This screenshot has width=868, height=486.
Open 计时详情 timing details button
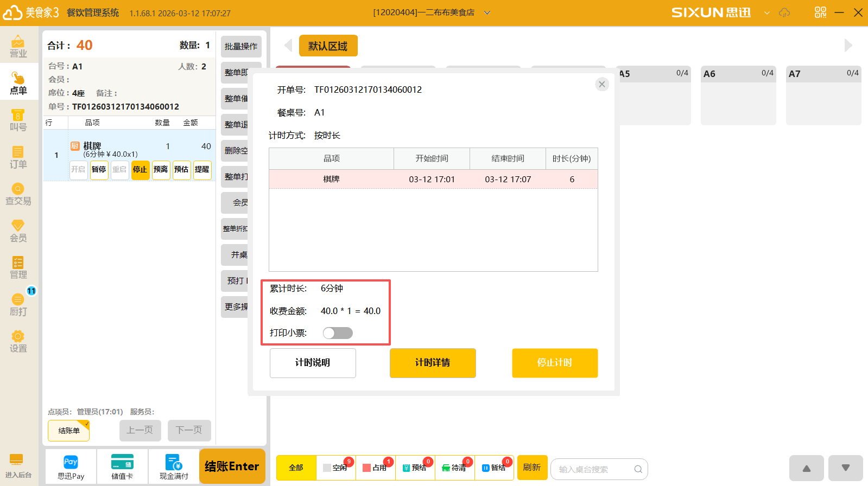point(433,363)
